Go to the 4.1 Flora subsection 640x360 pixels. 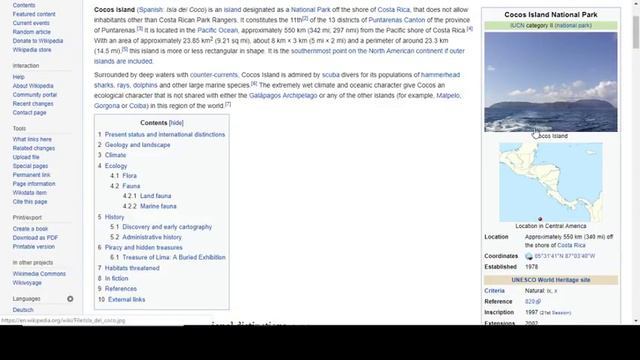point(129,176)
